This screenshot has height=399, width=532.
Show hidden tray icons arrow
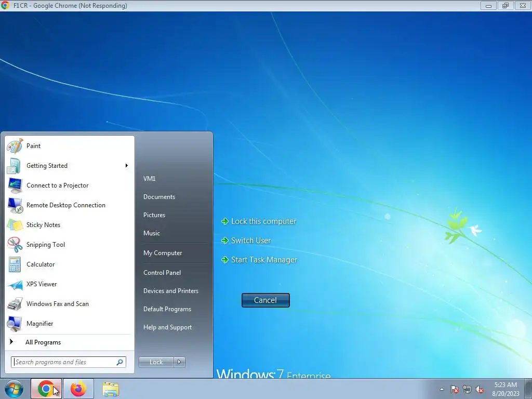click(x=442, y=389)
